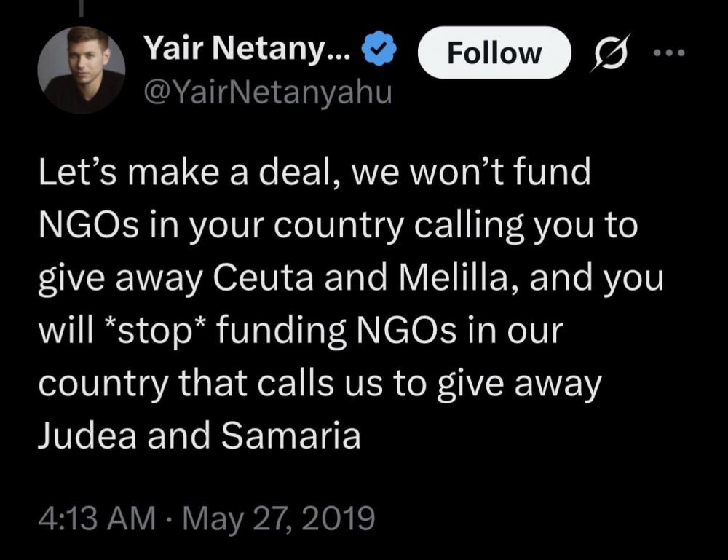The image size is (728, 560).
Task: Click the 4:13 AM timestamp
Action: (x=97, y=518)
